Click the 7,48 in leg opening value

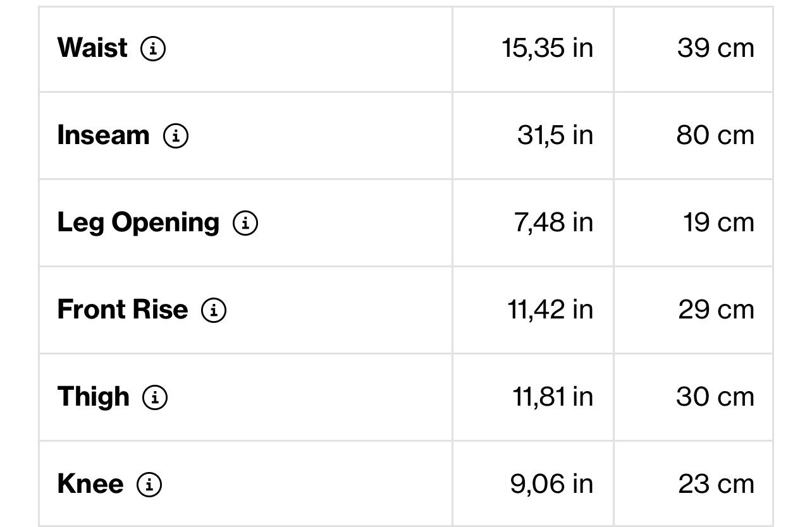pos(554,222)
